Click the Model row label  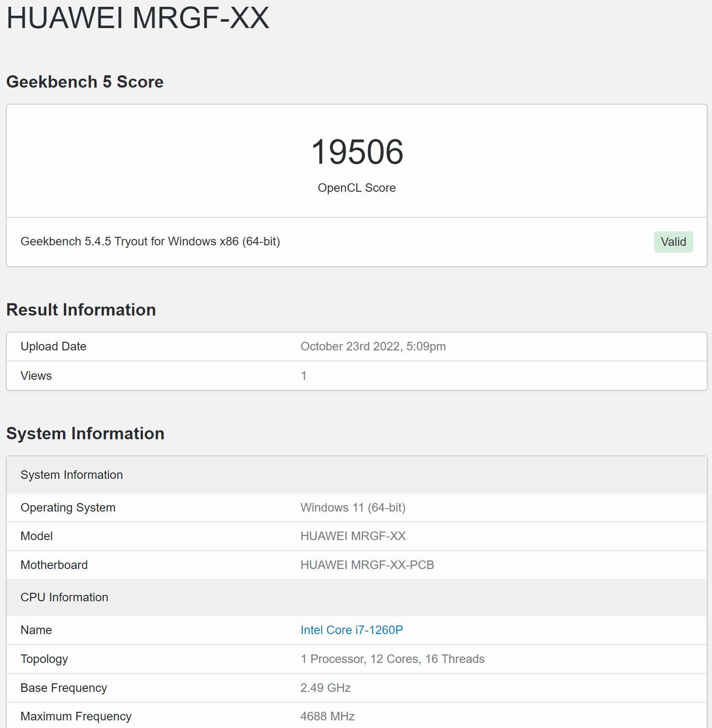[x=37, y=536]
